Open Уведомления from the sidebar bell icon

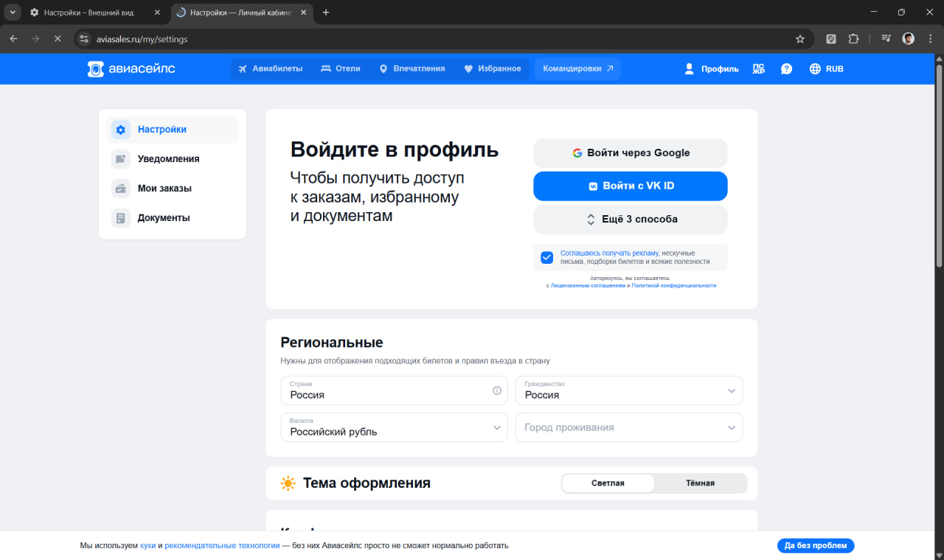point(120,158)
